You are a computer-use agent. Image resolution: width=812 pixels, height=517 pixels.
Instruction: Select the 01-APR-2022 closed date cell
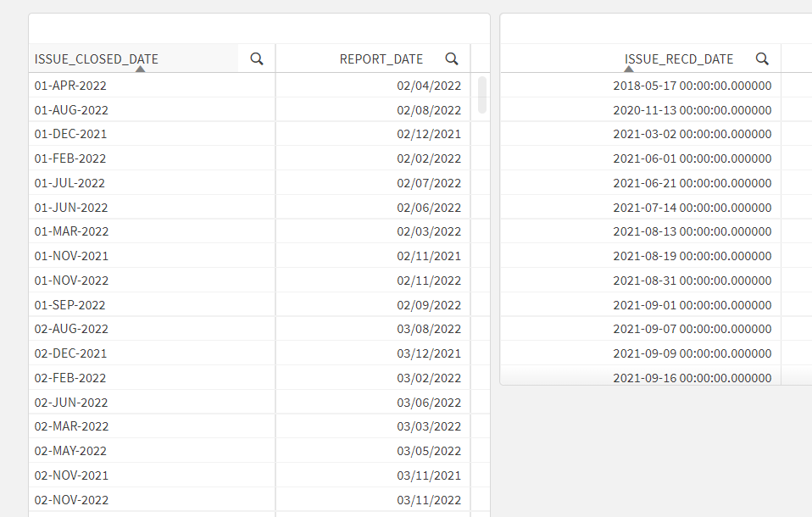point(70,86)
